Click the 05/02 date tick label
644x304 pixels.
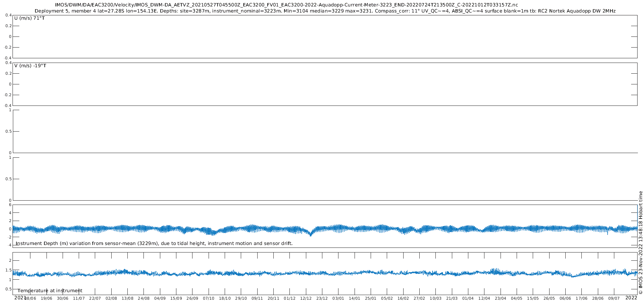coord(387,298)
